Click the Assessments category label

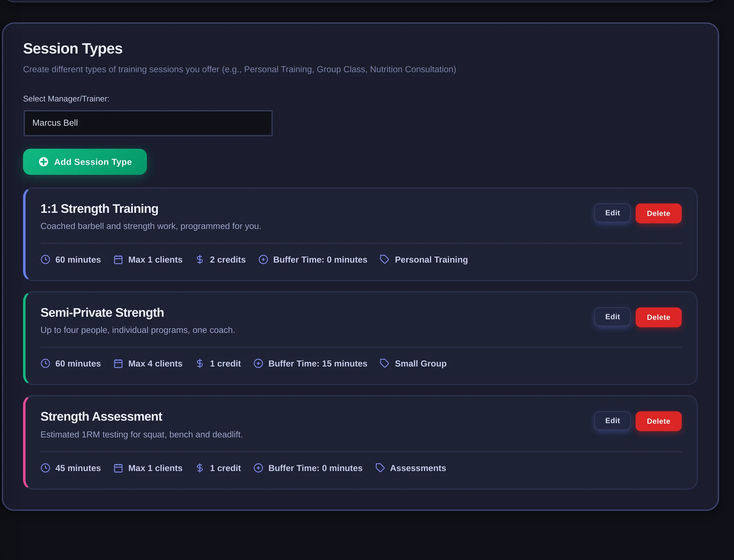[x=418, y=468]
